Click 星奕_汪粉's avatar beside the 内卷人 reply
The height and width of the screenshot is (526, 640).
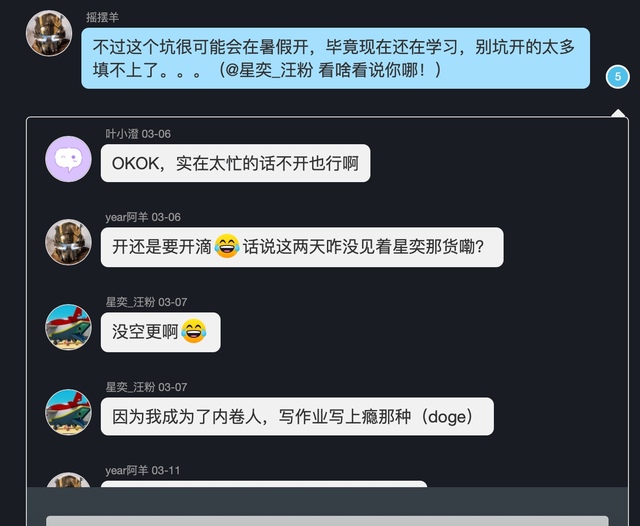tap(68, 412)
